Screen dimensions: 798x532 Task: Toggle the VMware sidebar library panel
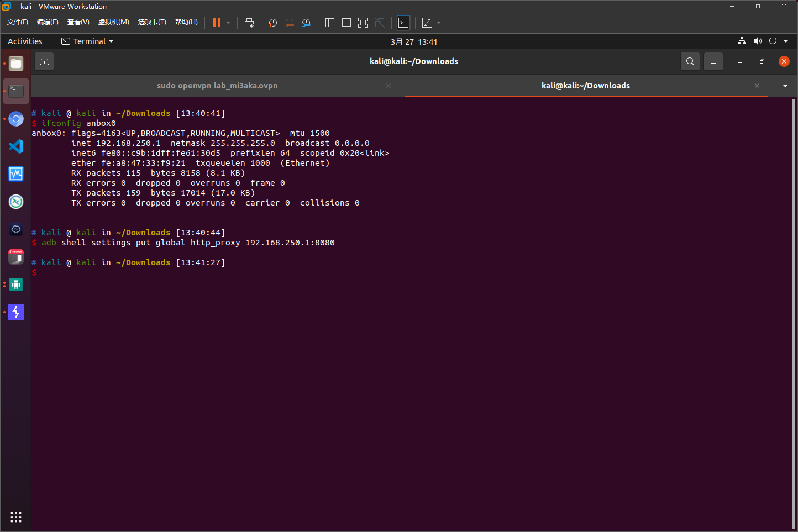pos(330,23)
